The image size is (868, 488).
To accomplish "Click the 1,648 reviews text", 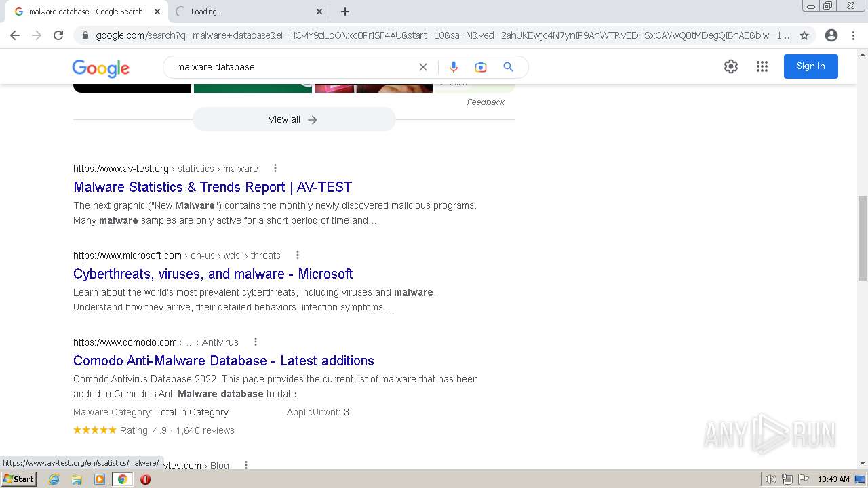I will (205, 430).
